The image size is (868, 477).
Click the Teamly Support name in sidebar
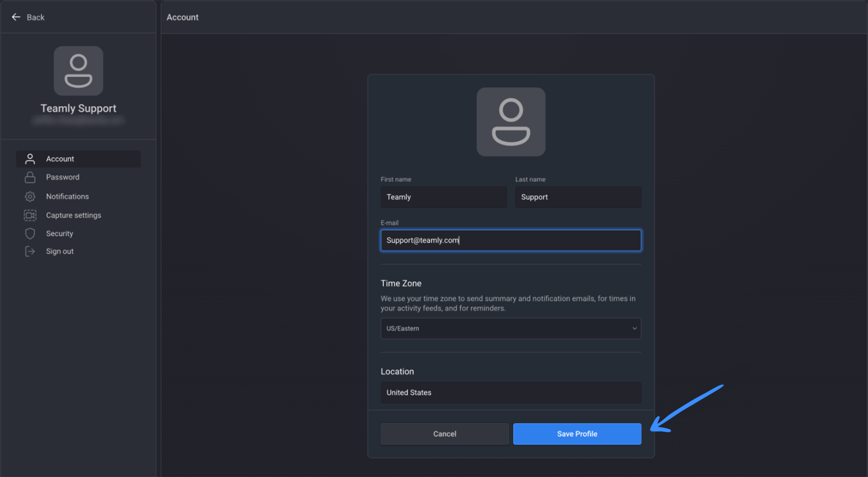pyautogui.click(x=78, y=108)
